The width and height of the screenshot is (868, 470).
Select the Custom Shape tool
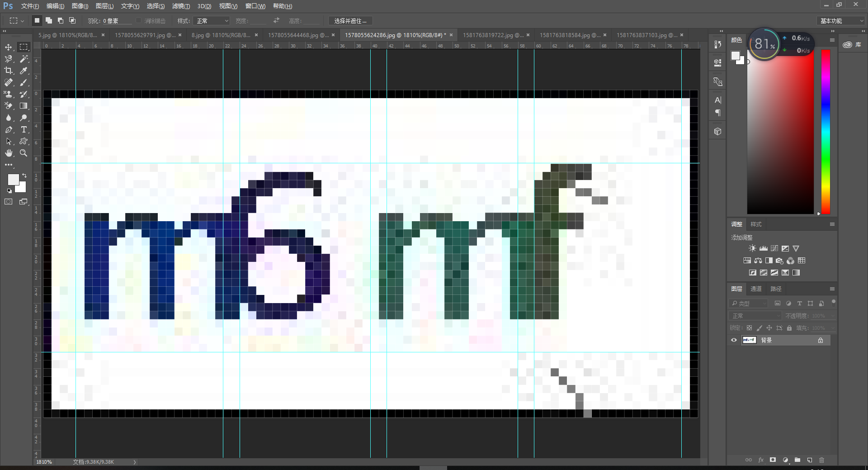coord(24,141)
